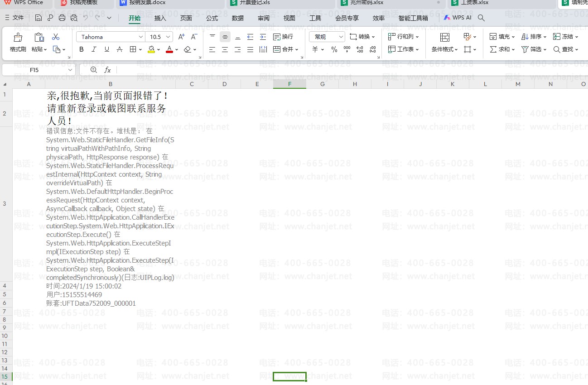588x385 pixels.
Task: Click the thousands separator 000 icon
Action: (x=347, y=49)
